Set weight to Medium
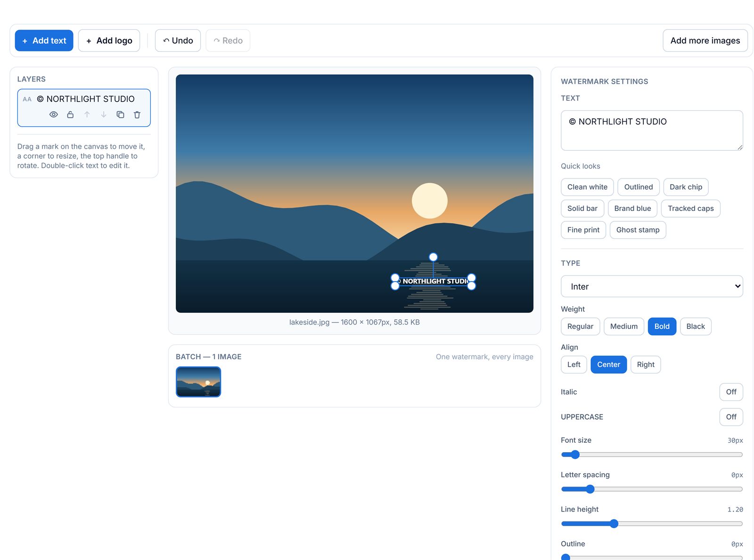This screenshot has width=754, height=560. (623, 326)
